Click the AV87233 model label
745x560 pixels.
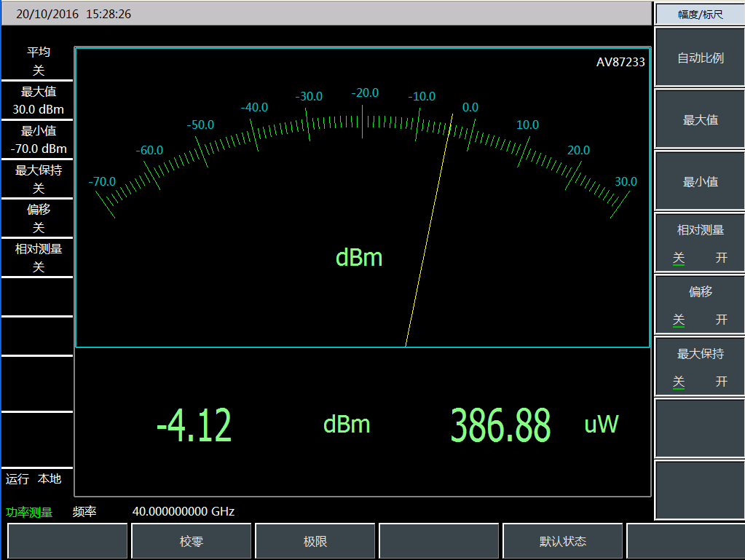[x=620, y=63]
